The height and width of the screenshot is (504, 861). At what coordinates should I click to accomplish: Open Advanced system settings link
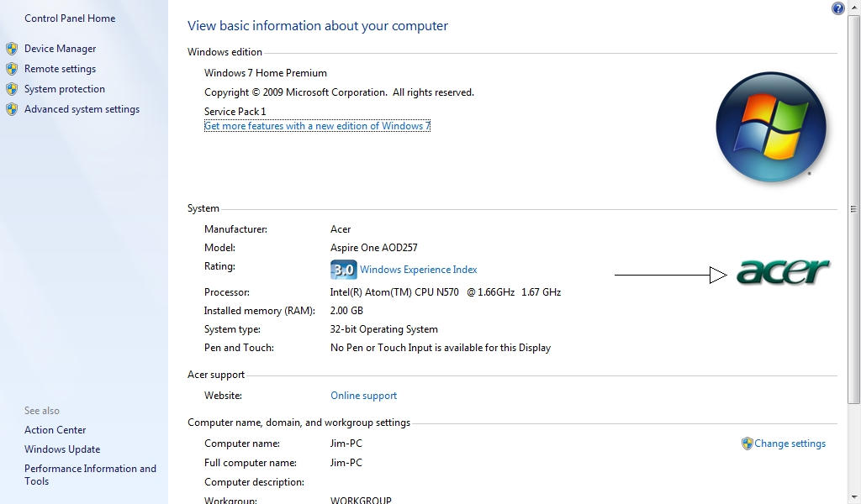point(82,110)
